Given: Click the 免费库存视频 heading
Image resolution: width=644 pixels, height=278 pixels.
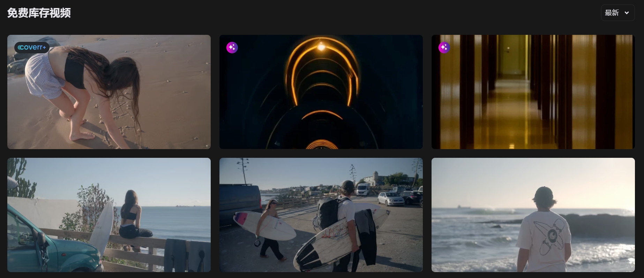Looking at the screenshot, I should pos(39,13).
